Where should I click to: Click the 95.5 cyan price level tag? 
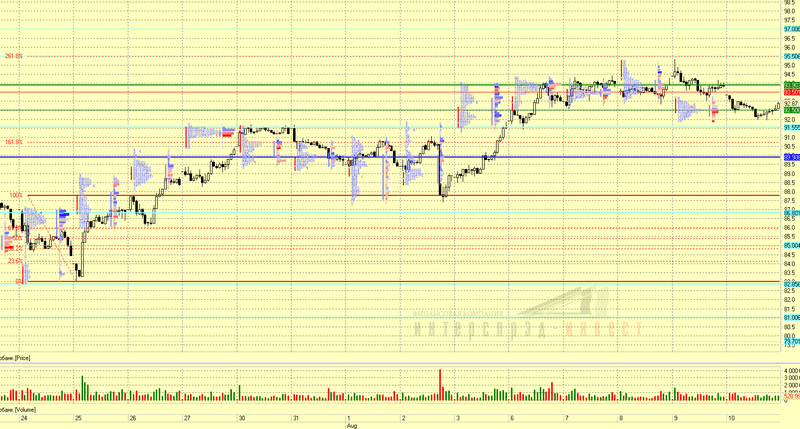coord(792,57)
